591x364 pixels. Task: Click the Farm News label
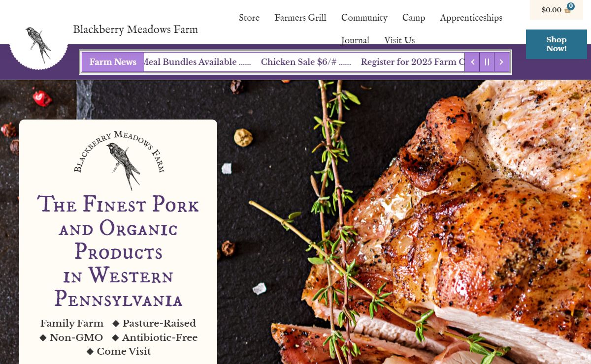click(113, 62)
